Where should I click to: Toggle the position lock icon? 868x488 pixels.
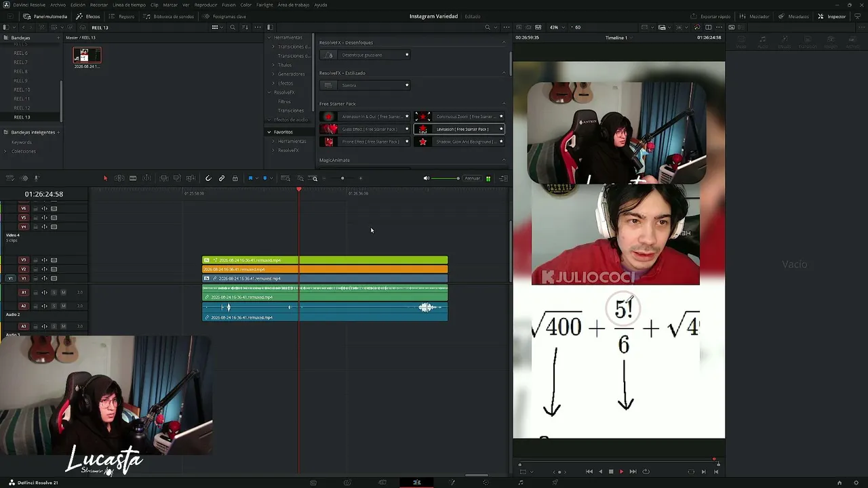235,178
